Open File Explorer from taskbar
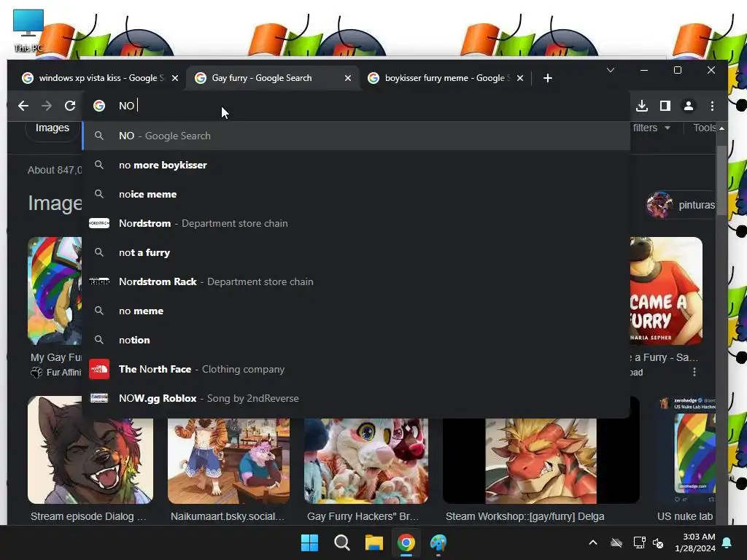 tap(374, 542)
